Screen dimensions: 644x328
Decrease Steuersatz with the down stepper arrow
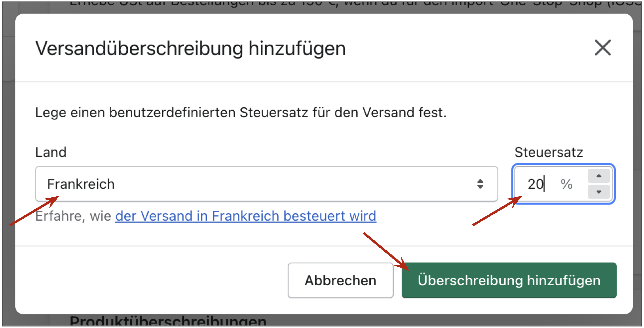tap(598, 192)
